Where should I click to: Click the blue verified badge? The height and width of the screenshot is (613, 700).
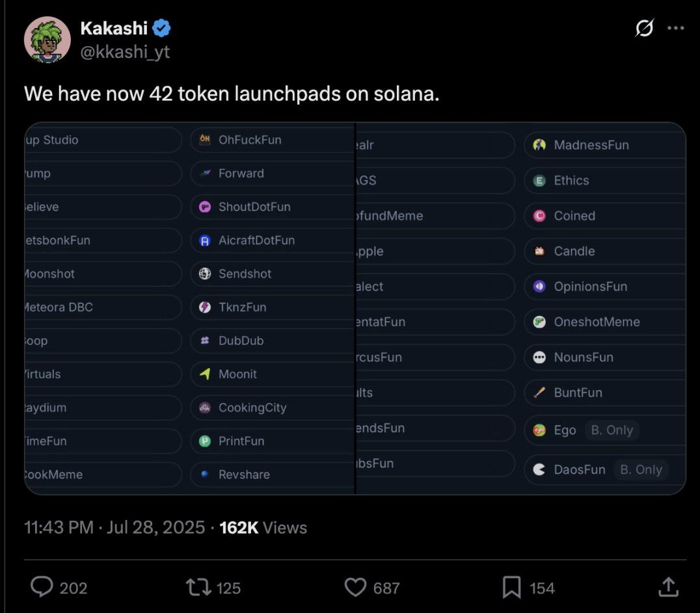tap(162, 28)
